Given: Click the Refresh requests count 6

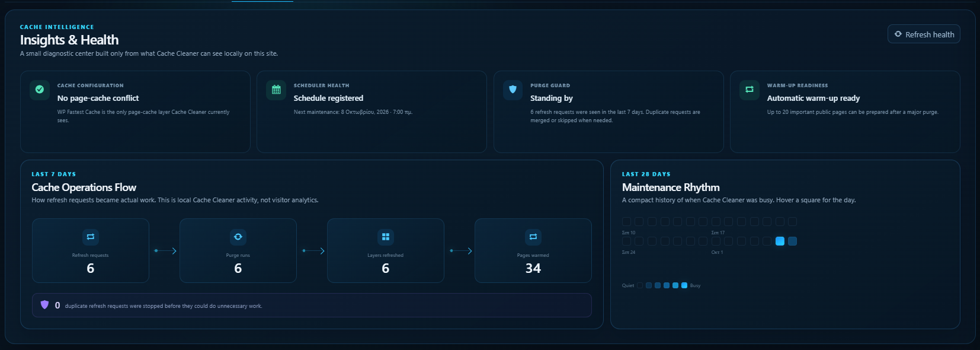Looking at the screenshot, I should 91,268.
